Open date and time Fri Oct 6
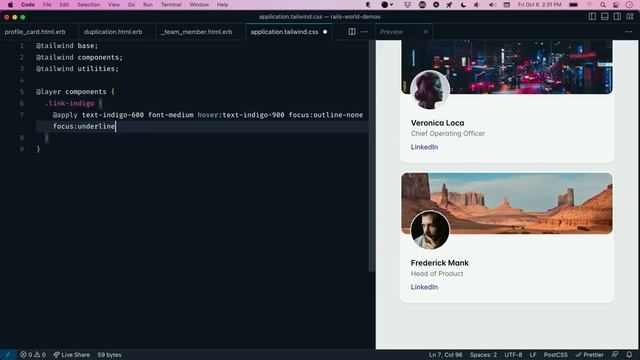Viewport: 640px width, 360px height. coord(539,4)
